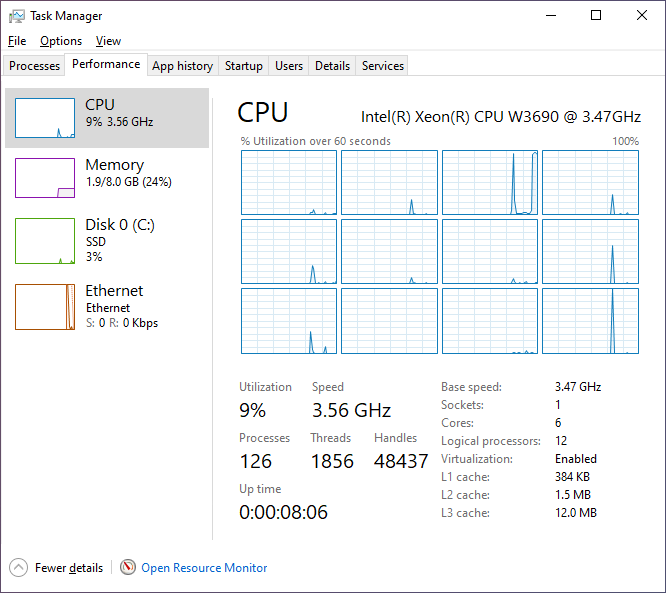Collapse view with Fewer details arrow
Screen dimensions: 666x593
tap(19, 567)
